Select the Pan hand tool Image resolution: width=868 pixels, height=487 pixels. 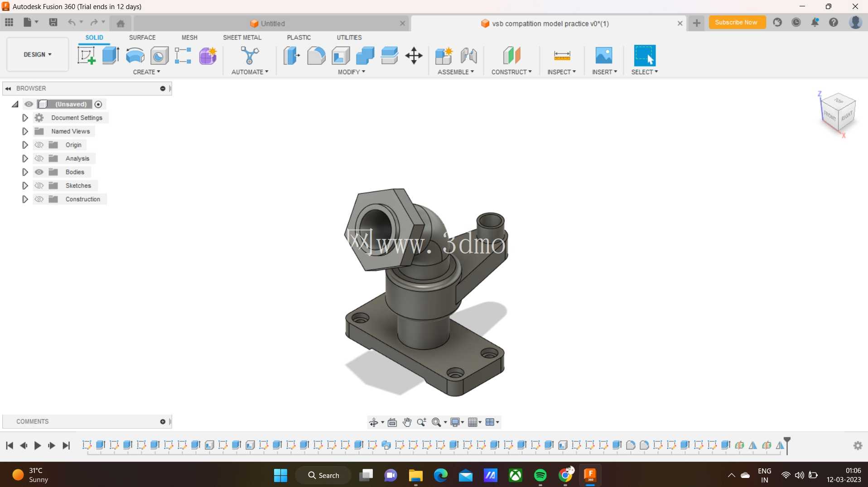click(x=407, y=422)
